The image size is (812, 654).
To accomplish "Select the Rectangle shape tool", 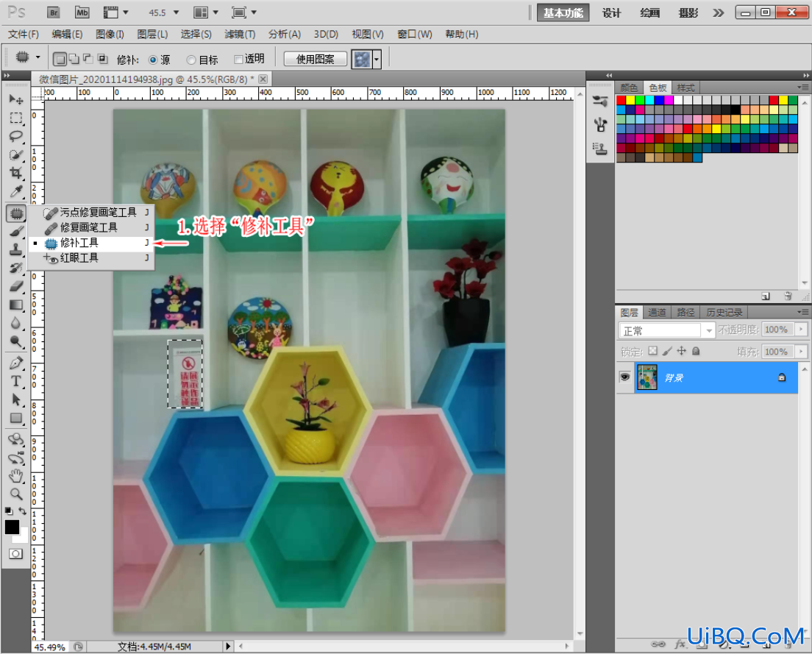I will click(x=16, y=418).
